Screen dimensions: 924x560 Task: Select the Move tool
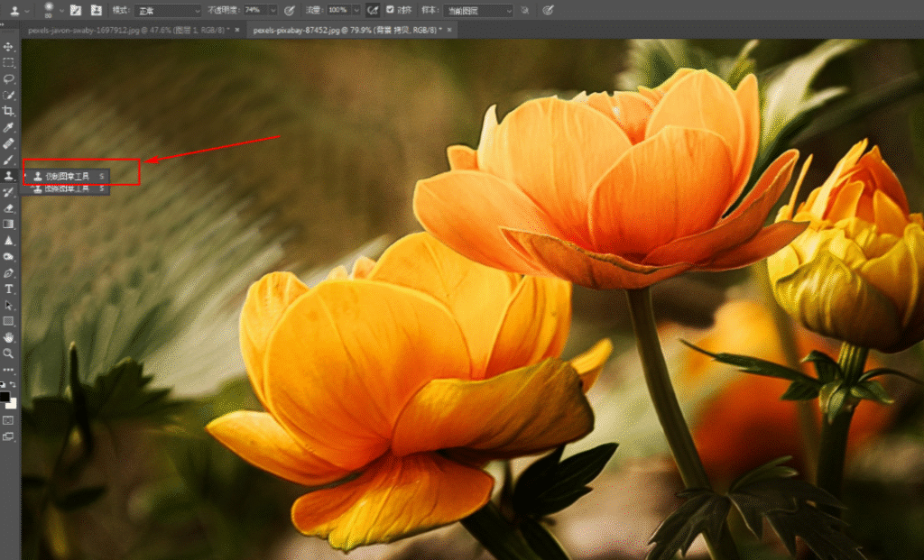click(8, 47)
